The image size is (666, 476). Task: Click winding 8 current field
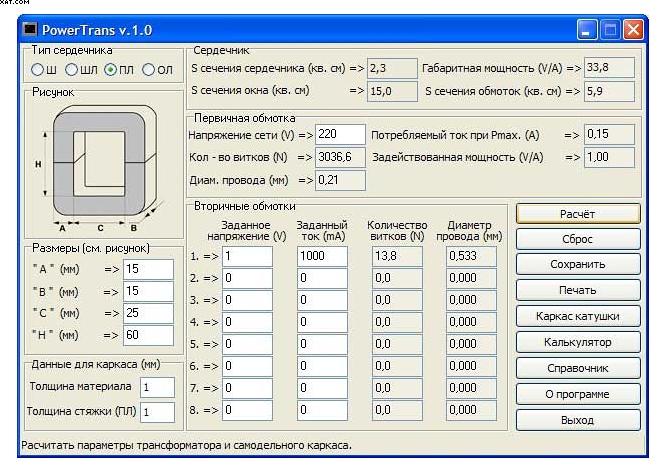(x=322, y=411)
